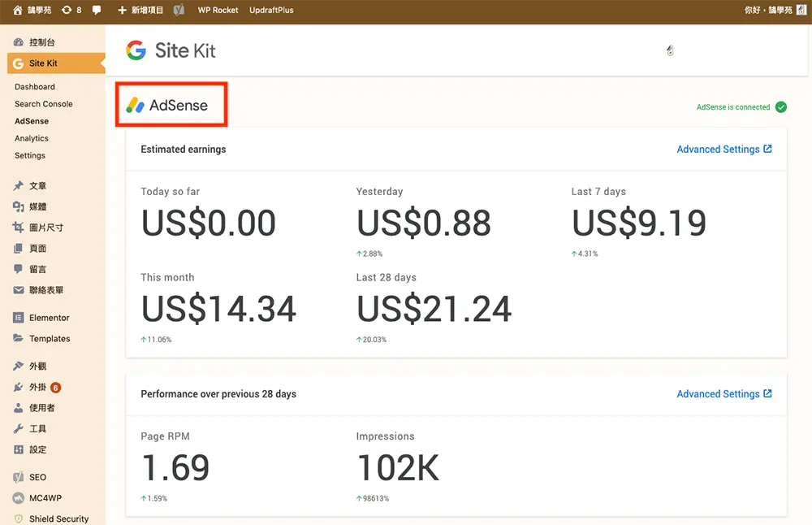Click the user avatar at top right
The height and width of the screenshot is (525, 812).
801,10
